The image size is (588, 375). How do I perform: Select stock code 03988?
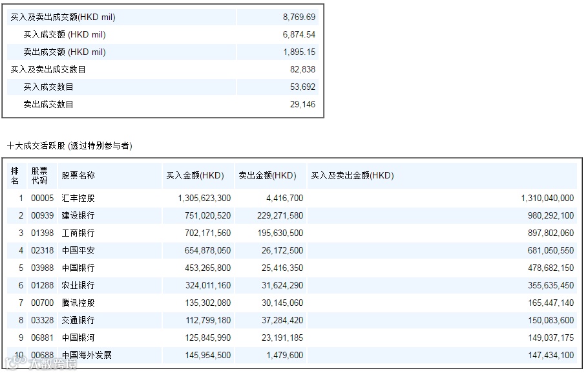tap(43, 268)
